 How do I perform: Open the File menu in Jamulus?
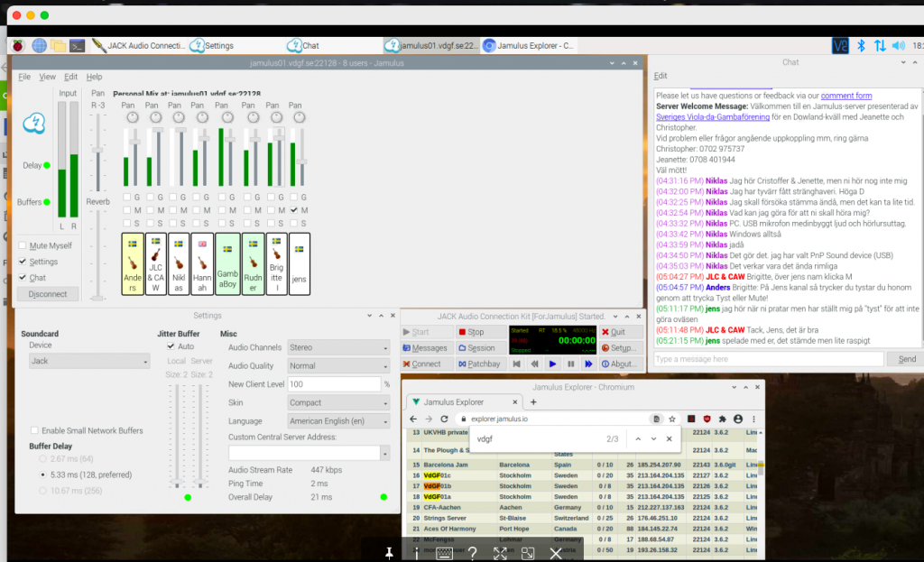tap(24, 77)
